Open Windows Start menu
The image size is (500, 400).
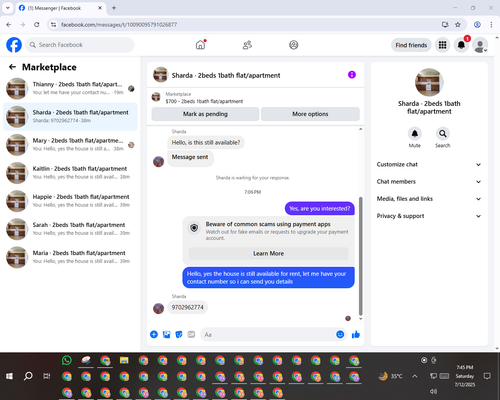coord(9,376)
